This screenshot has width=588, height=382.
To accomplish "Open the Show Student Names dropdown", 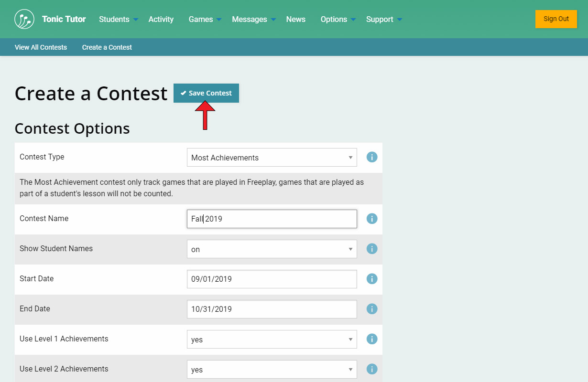I will pyautogui.click(x=272, y=249).
